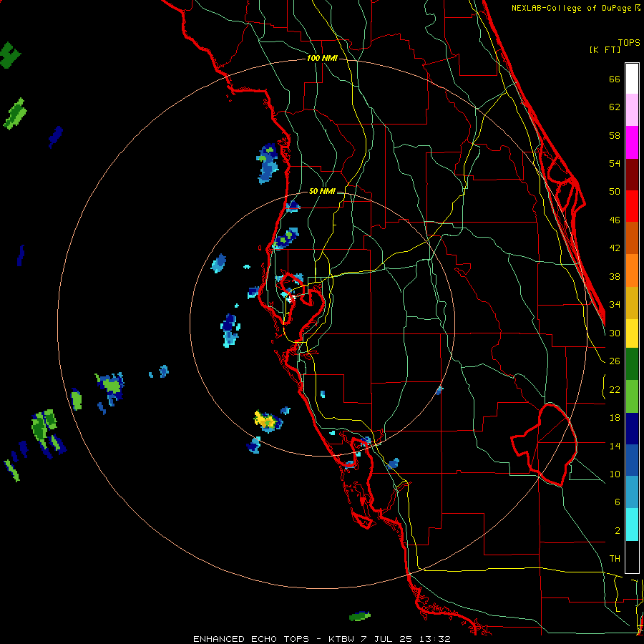This screenshot has width=644, height=644.
Task: Click the light pink swatch on the tops scale
Action: [x=632, y=109]
